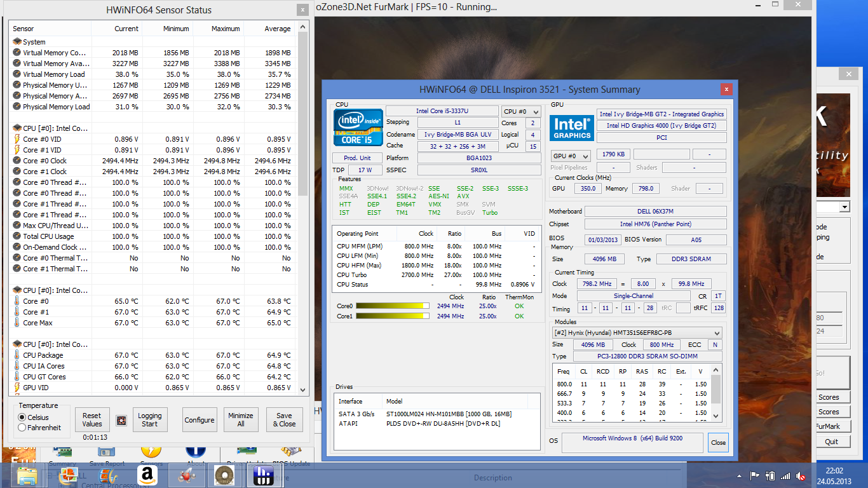The height and width of the screenshot is (488, 868).
Task: Click Minimize All button
Action: 241,420
